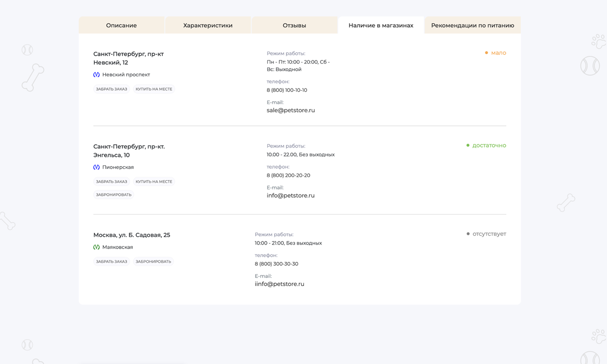
Task: Switch to the Характеристики tab
Action: [x=208, y=25]
